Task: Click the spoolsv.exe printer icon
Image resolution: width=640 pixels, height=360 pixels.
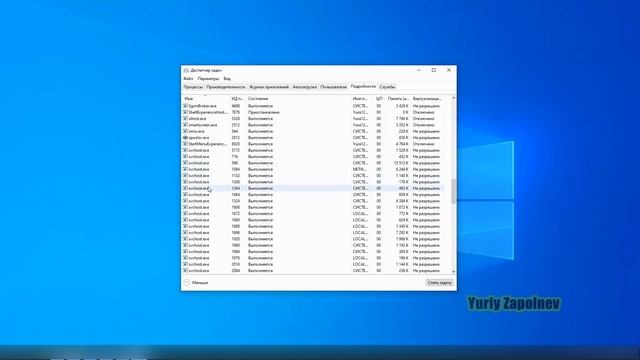Action: click(185, 138)
